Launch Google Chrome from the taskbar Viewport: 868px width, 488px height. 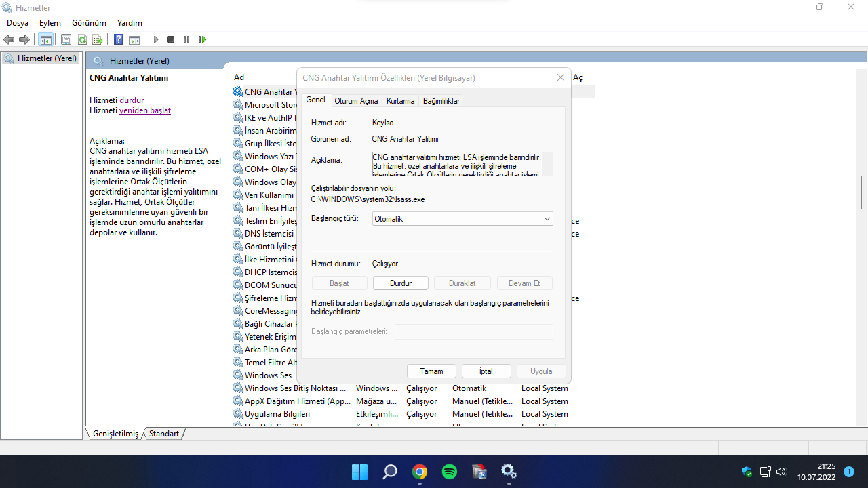pos(420,472)
